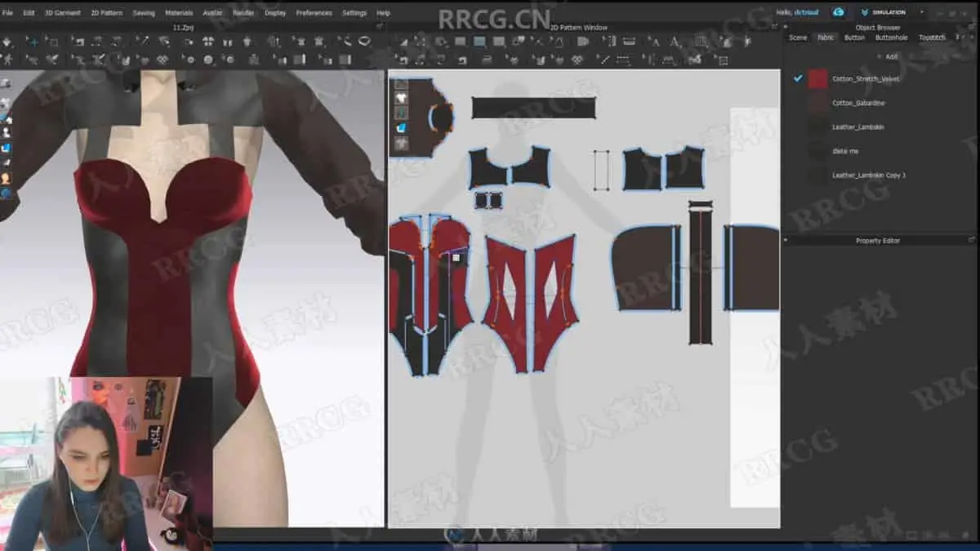Screen dimensions: 980x551
Task: Switch to the Topstitch tab
Action: [x=932, y=38]
